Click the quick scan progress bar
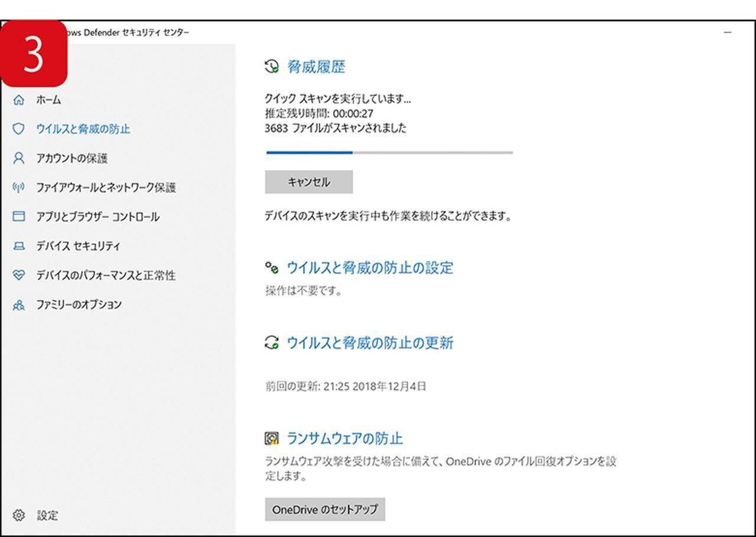 389,152
